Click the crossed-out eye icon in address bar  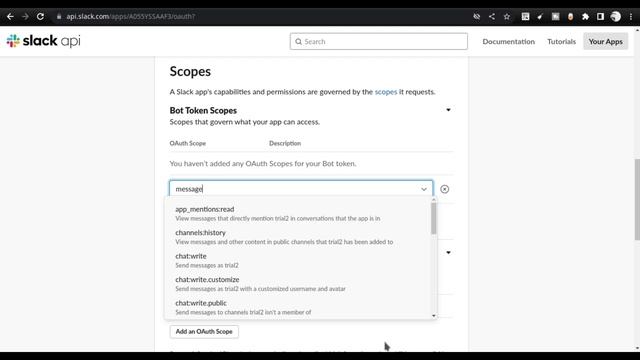[476, 17]
